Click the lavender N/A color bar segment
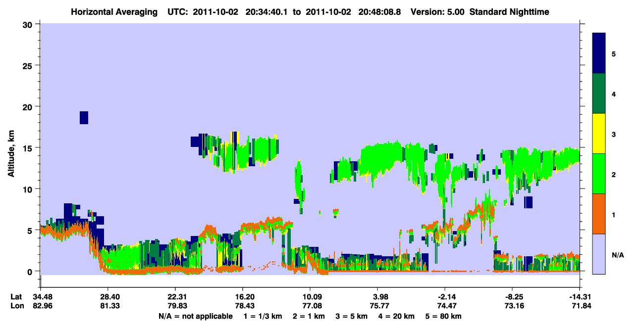This screenshot has width=644, height=330. point(599,254)
